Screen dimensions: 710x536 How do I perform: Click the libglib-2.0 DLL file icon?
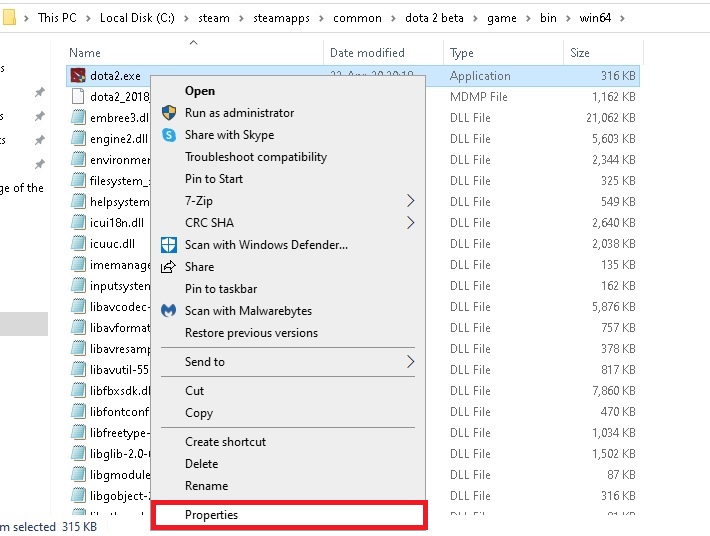tap(78, 454)
